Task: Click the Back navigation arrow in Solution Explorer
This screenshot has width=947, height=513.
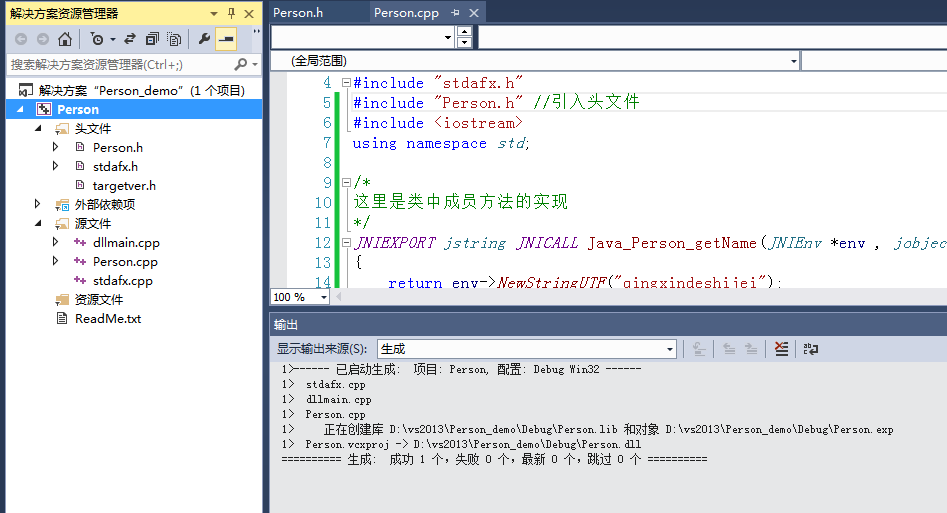Action: [21, 39]
